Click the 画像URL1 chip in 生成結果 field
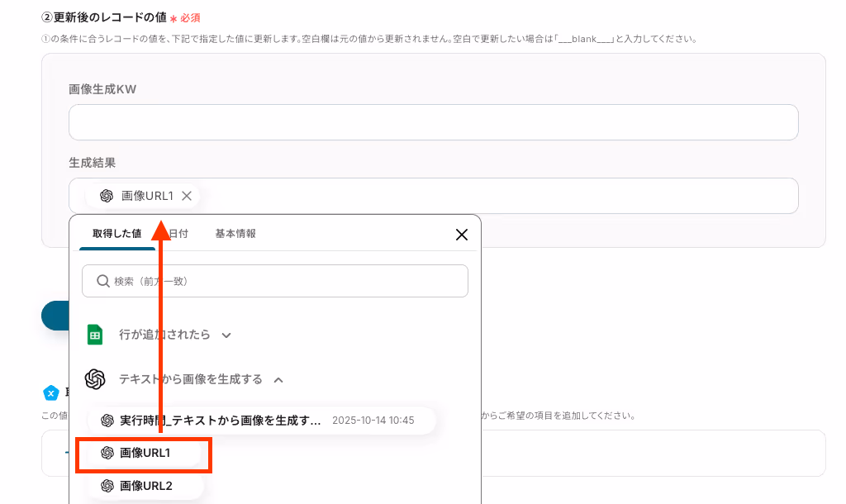Image resolution: width=846 pixels, height=504 pixels. click(142, 196)
